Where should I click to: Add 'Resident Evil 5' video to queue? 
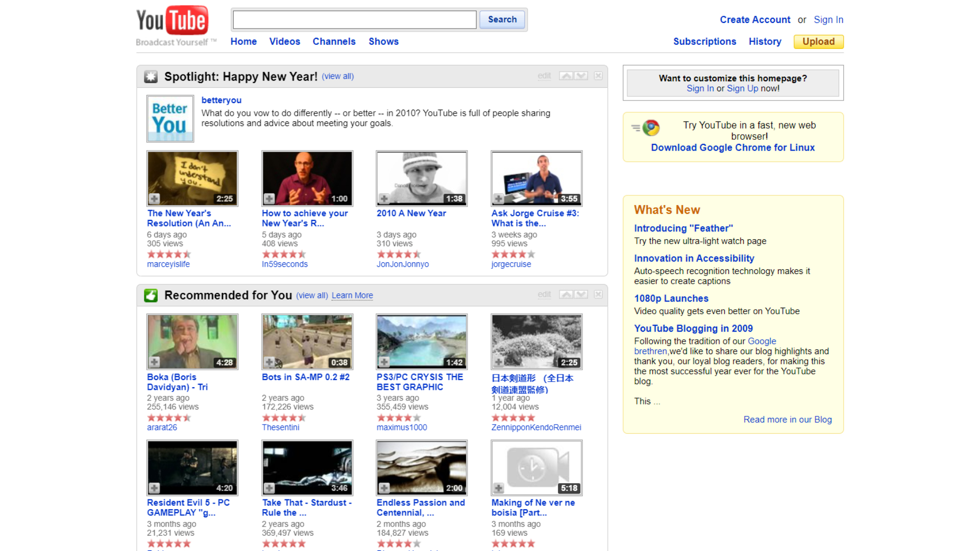point(154,488)
